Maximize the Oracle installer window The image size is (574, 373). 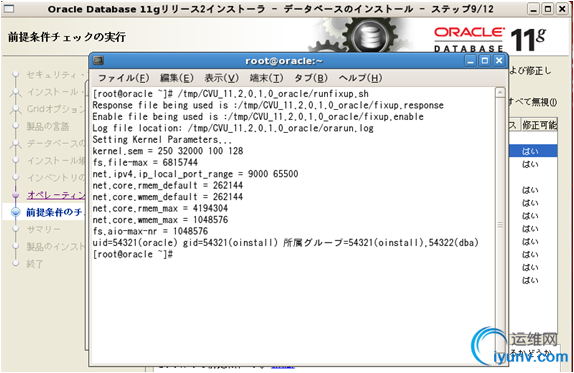[548, 9]
